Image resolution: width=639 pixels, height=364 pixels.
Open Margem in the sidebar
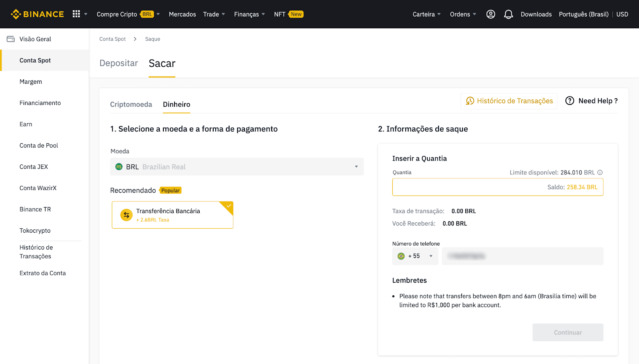(31, 82)
